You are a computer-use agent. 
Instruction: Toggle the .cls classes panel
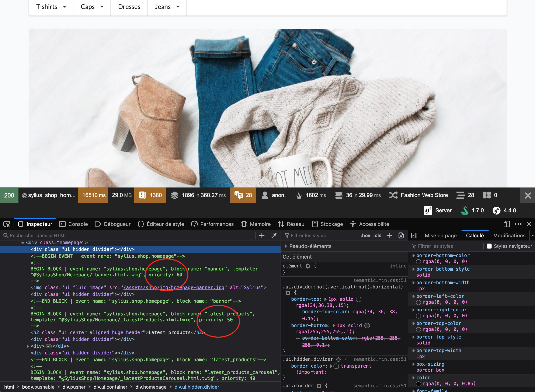pyautogui.click(x=377, y=235)
